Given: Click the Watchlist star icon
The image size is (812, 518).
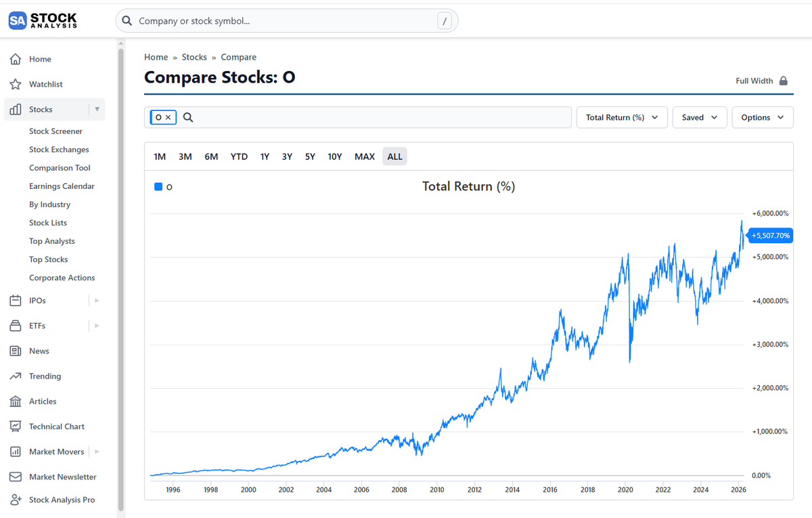Looking at the screenshot, I should (16, 84).
